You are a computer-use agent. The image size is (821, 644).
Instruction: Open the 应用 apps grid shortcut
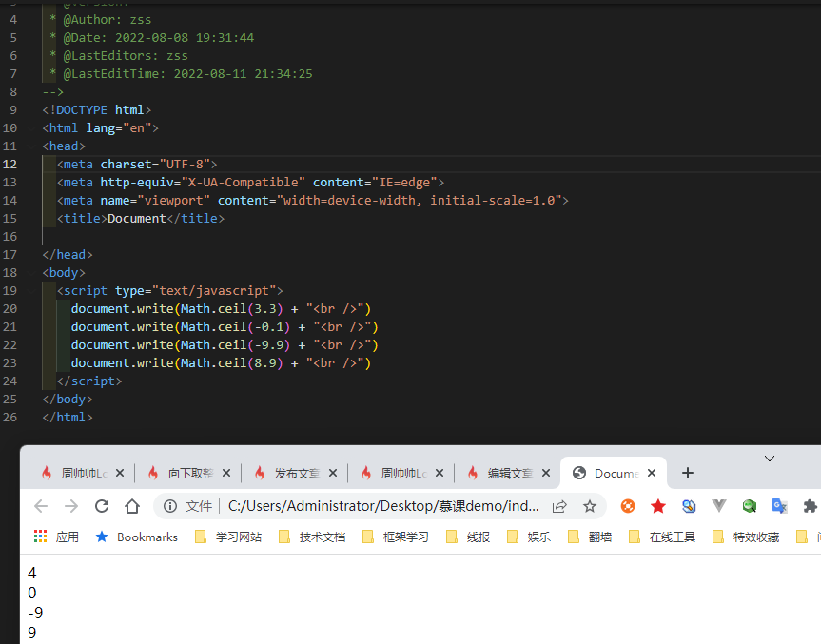click(56, 537)
